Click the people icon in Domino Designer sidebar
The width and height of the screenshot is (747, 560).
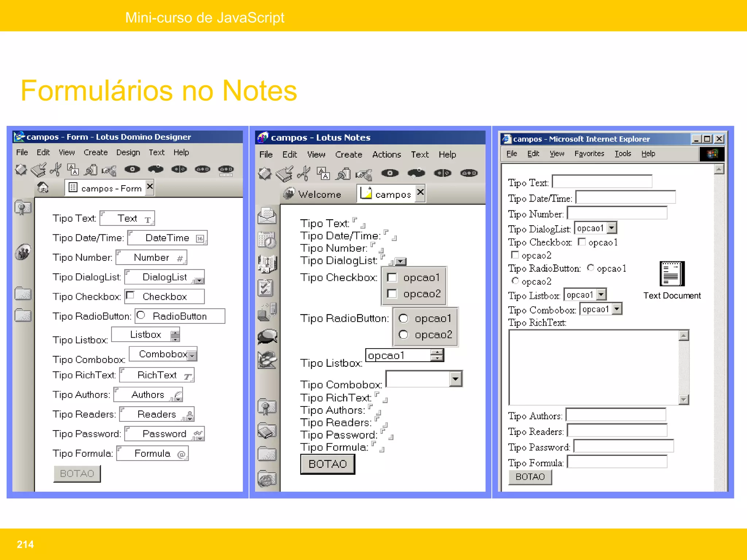click(23, 252)
